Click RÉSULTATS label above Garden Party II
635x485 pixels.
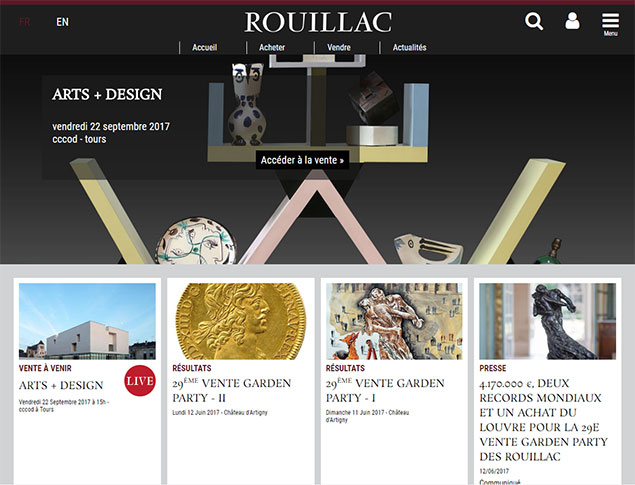192,368
